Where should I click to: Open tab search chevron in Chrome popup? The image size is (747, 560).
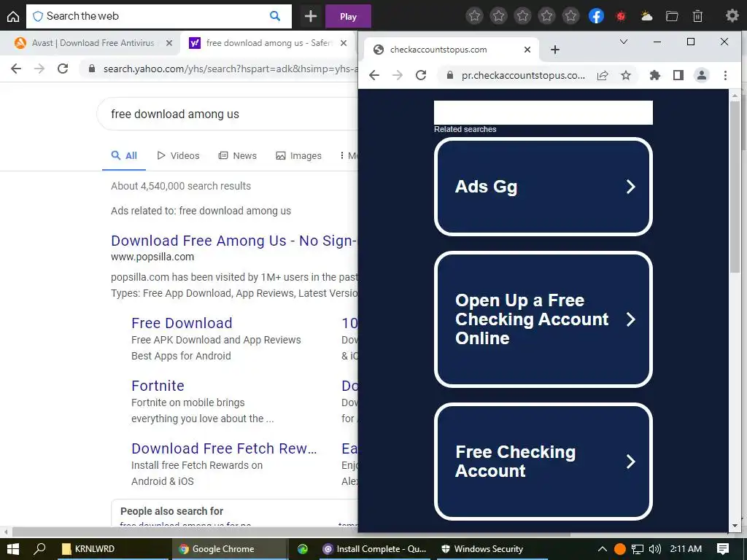(x=623, y=42)
